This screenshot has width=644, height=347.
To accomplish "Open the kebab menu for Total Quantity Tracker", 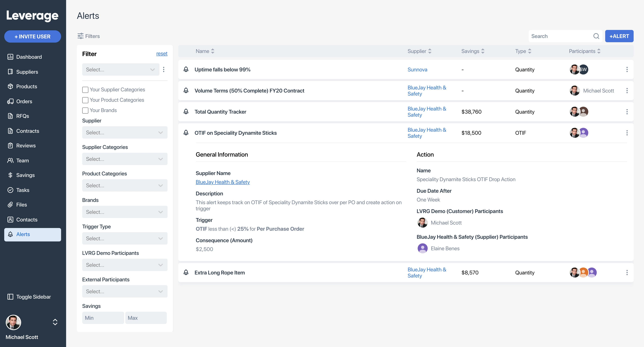I will (627, 112).
